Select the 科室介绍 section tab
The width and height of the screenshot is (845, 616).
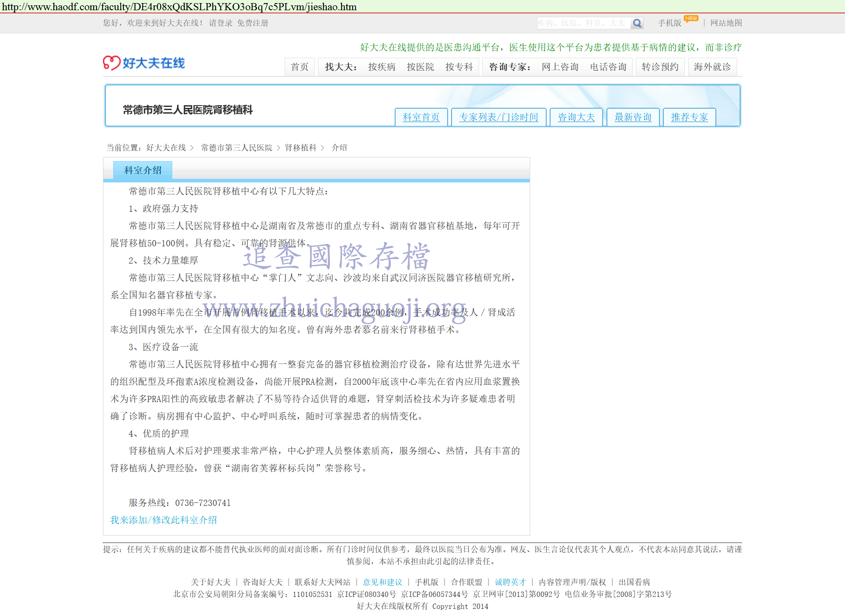coord(143,170)
